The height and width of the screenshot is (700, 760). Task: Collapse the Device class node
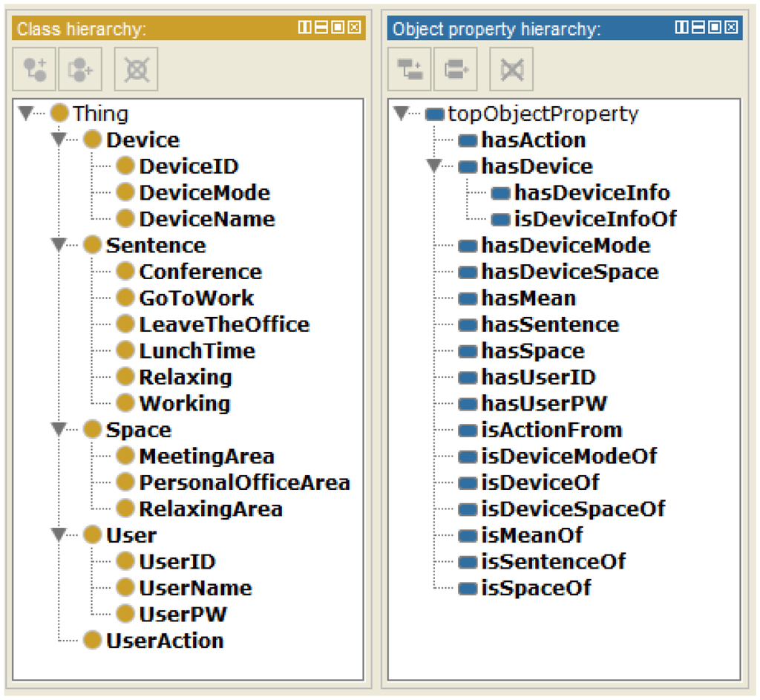59,140
